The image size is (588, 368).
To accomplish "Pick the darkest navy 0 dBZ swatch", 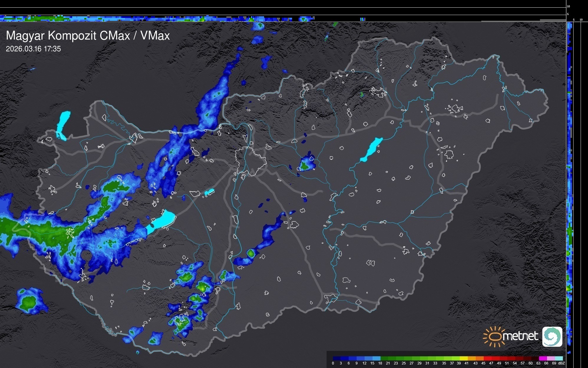I will point(337,358).
